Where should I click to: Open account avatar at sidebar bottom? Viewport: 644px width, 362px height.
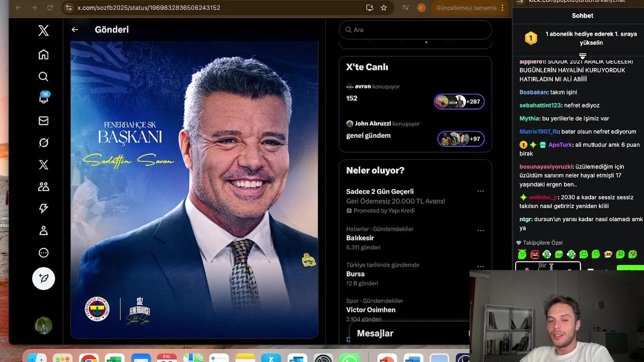coord(44,325)
